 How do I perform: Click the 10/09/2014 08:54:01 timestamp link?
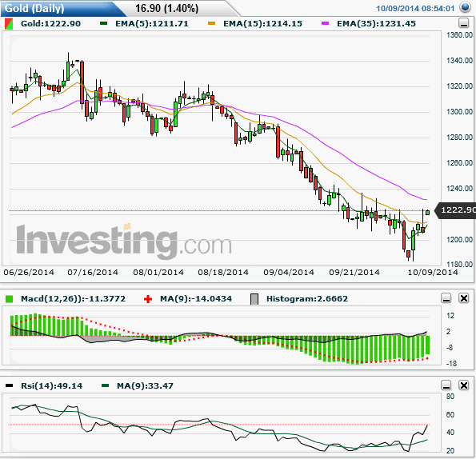(415, 9)
